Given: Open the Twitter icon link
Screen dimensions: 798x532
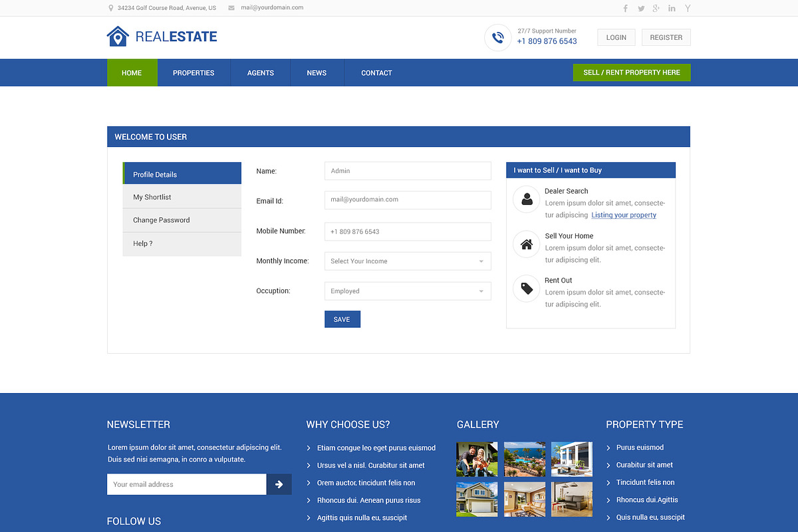Looking at the screenshot, I should coord(641,8).
